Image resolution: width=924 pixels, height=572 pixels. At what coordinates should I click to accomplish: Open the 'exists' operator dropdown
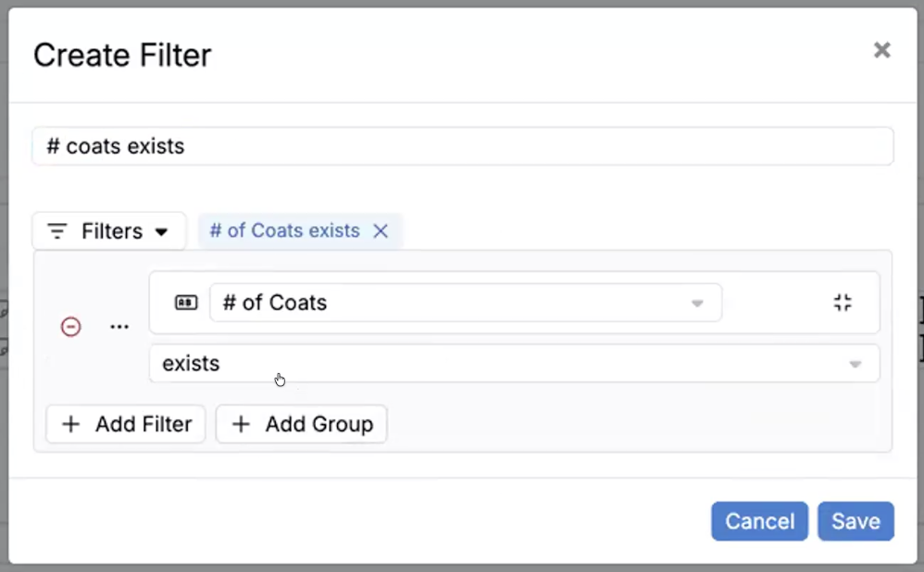(x=515, y=364)
